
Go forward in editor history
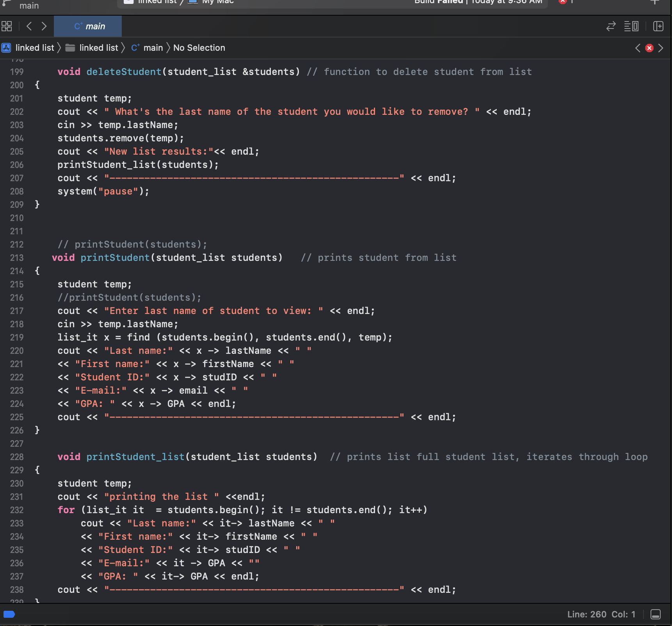[x=44, y=26]
